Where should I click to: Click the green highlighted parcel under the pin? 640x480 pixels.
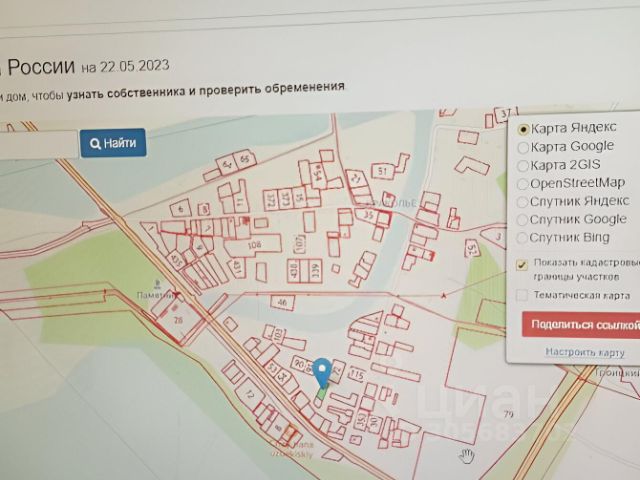pos(321,394)
